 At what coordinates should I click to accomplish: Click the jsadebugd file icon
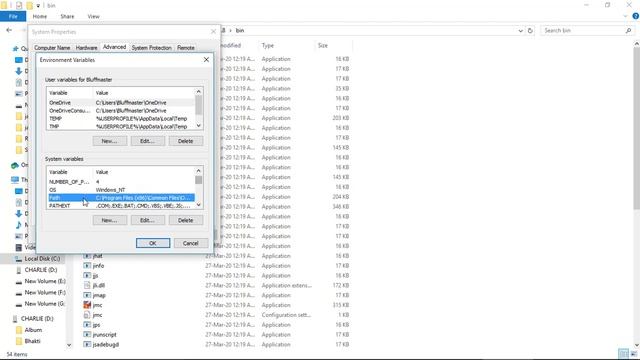pos(87,344)
